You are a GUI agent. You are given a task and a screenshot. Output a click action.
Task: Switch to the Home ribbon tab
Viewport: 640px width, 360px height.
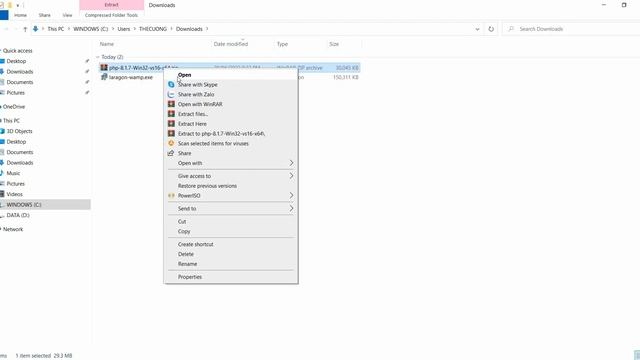(x=20, y=15)
